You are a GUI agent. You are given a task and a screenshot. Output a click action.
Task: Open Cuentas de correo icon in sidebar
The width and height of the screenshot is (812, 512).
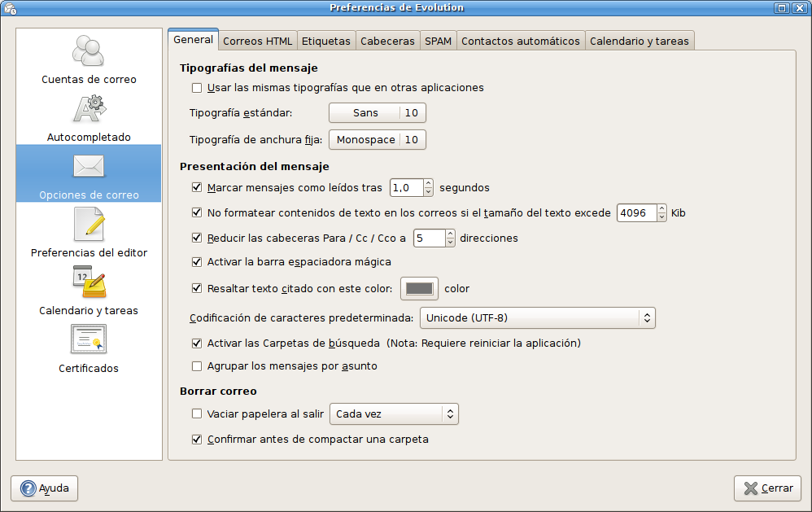(89, 50)
